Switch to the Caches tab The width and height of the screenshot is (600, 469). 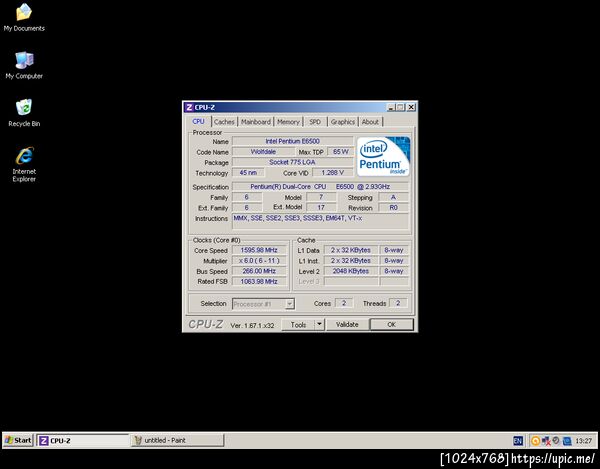click(x=224, y=122)
